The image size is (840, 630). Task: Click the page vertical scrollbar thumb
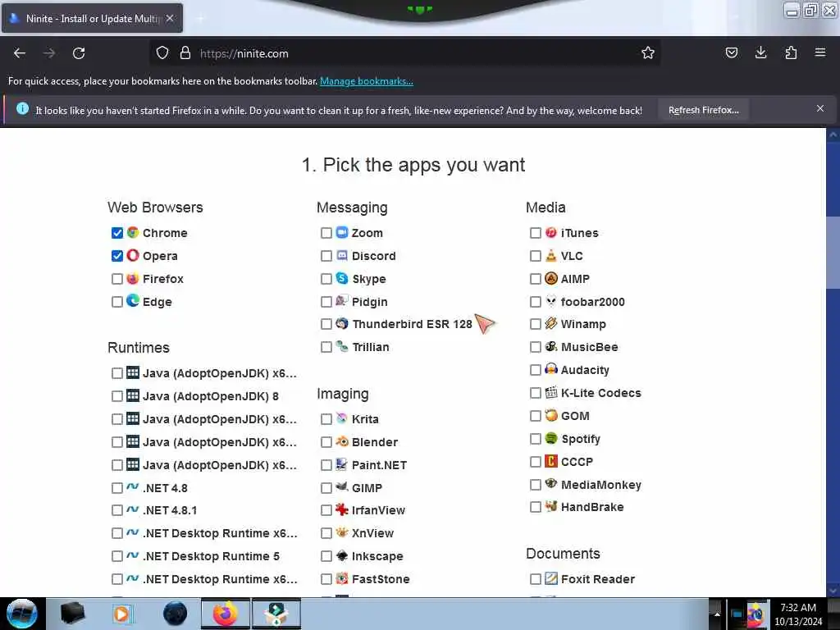(833, 253)
